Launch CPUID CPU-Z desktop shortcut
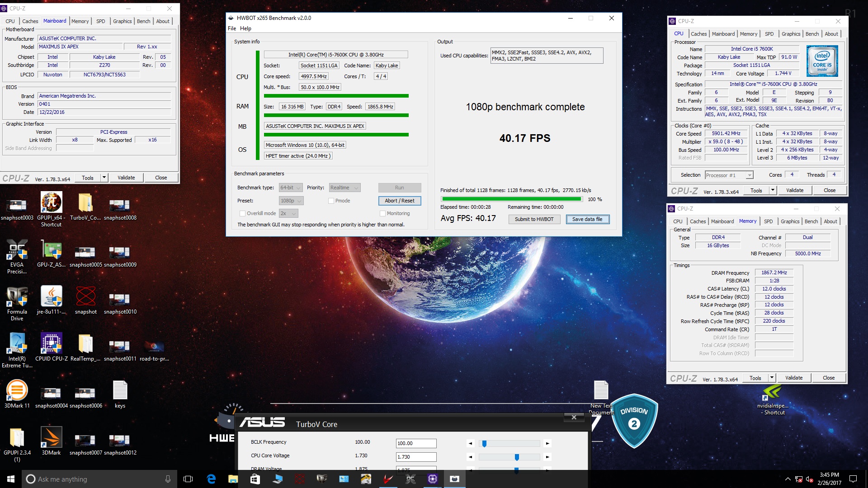This screenshot has width=868, height=488. [51, 347]
